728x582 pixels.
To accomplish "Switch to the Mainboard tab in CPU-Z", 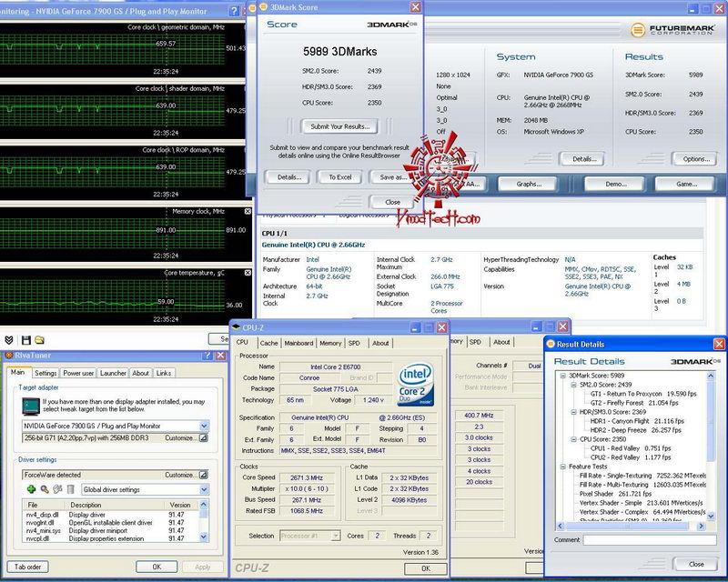I will tap(298, 343).
